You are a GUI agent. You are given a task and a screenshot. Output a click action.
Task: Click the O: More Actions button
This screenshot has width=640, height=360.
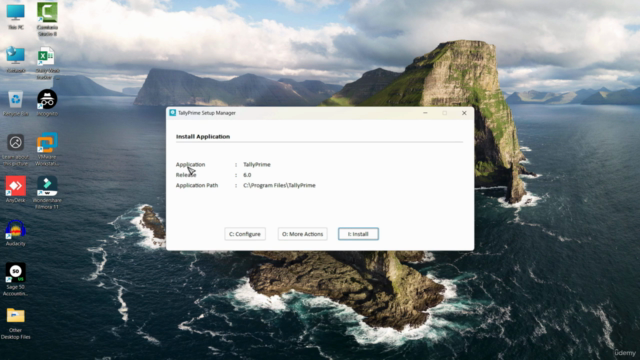(302, 234)
